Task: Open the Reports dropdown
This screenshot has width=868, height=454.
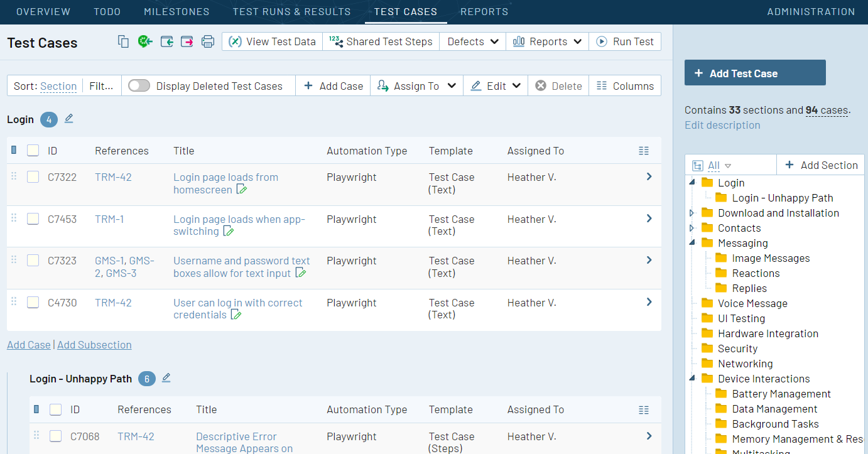Action: 547,41
